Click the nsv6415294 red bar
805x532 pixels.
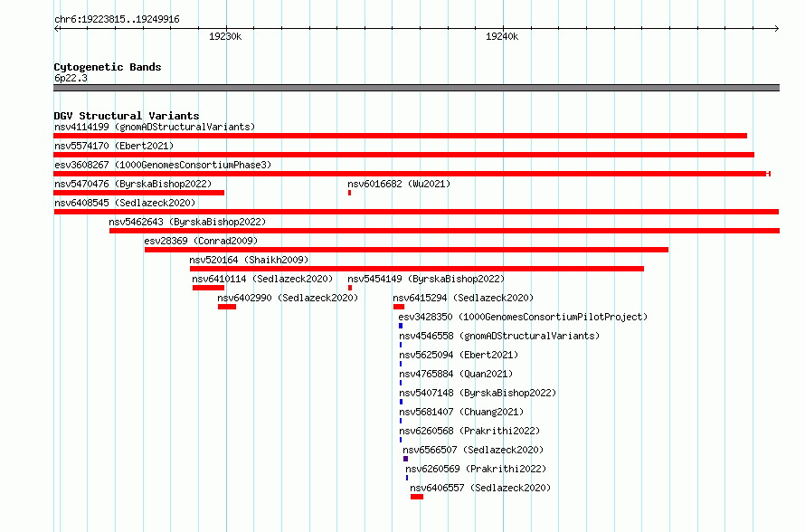pyautogui.click(x=399, y=307)
